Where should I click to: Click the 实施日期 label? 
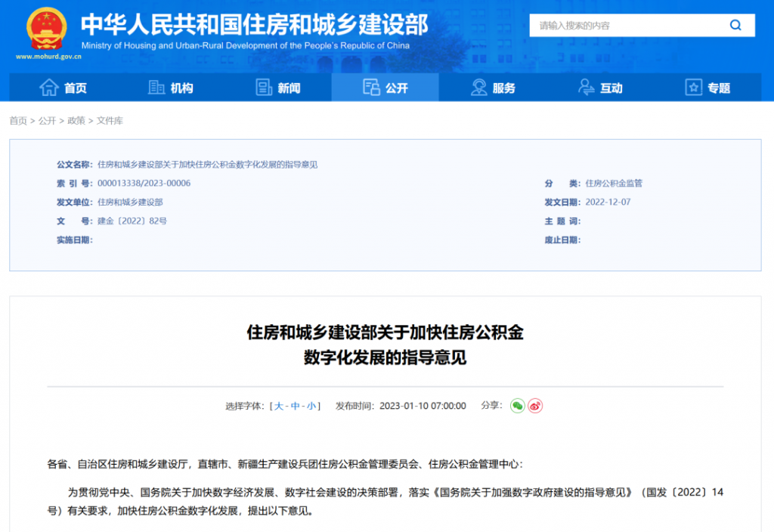75,240
